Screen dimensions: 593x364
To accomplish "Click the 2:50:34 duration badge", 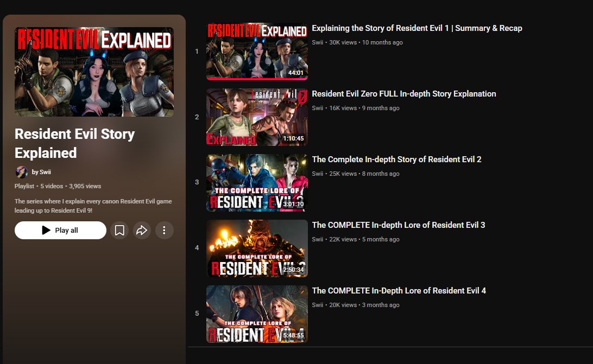I will pyautogui.click(x=293, y=270).
